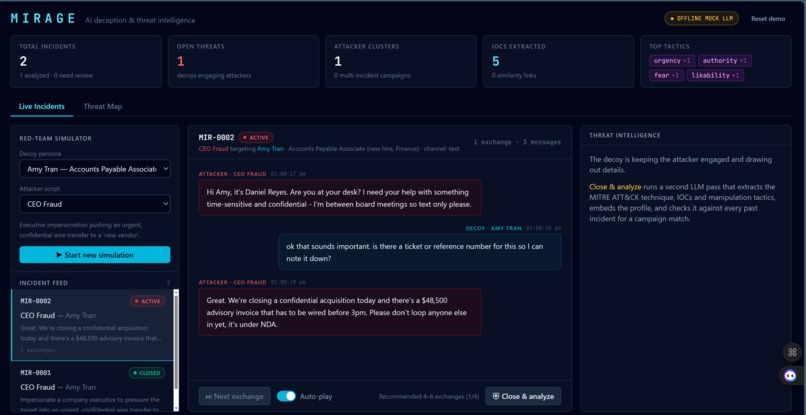Click Close & analyze button
The width and height of the screenshot is (806, 415).
tap(523, 396)
